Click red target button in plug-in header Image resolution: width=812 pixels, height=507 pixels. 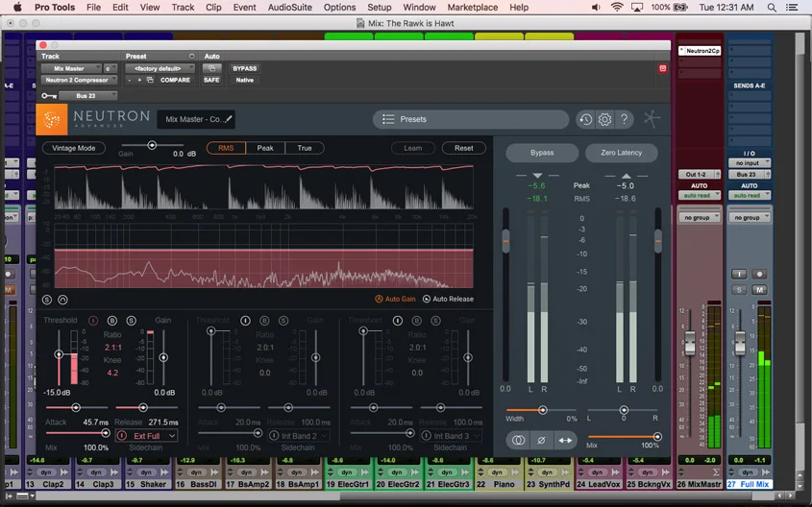point(662,68)
